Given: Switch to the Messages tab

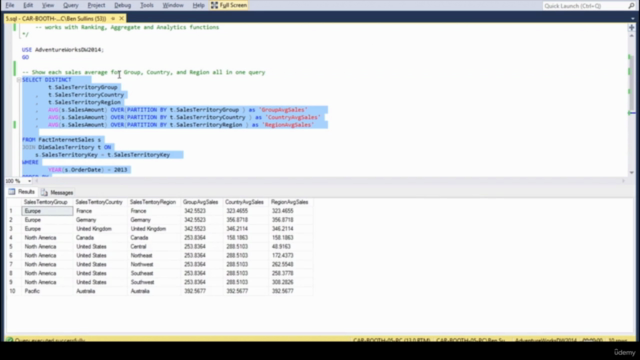Looking at the screenshot, I should coord(57,192).
